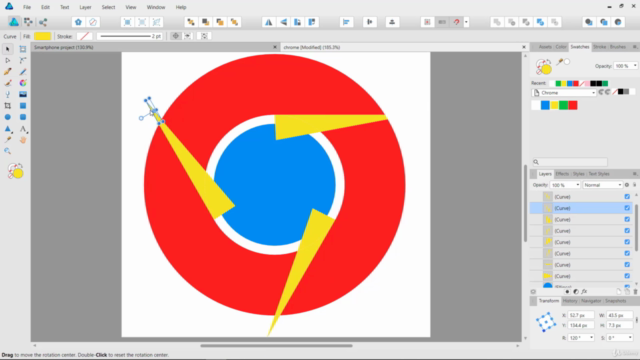Click the Stroke none swatch in context toolbar
The image size is (640, 360).
84,36
